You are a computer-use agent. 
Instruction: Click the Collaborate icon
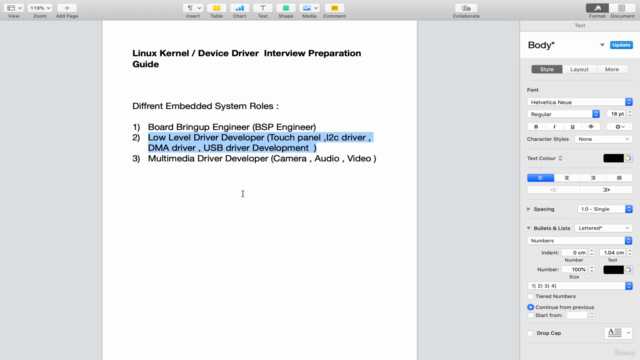(466, 8)
